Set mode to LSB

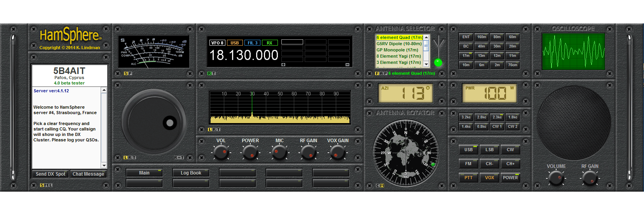(x=490, y=150)
